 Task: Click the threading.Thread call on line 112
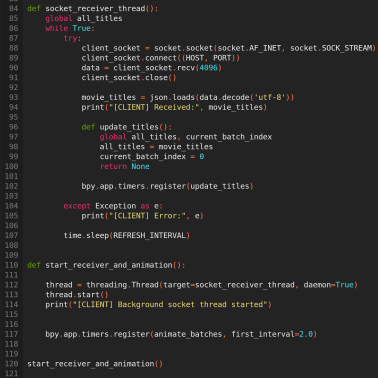pos(222,285)
